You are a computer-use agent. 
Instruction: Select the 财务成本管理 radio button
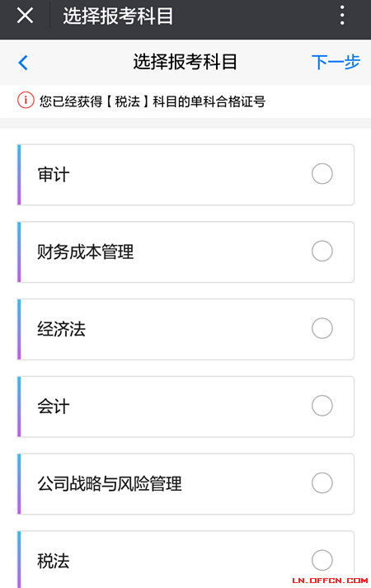[322, 251]
